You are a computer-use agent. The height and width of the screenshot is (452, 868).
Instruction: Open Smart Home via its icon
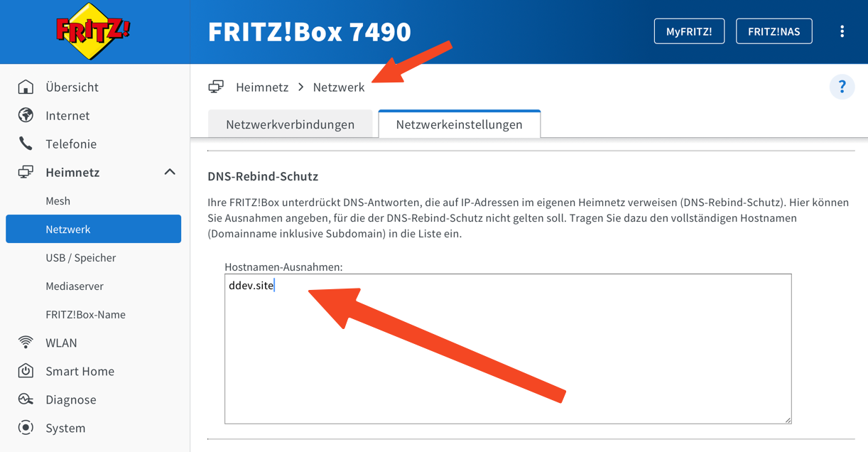(26, 371)
